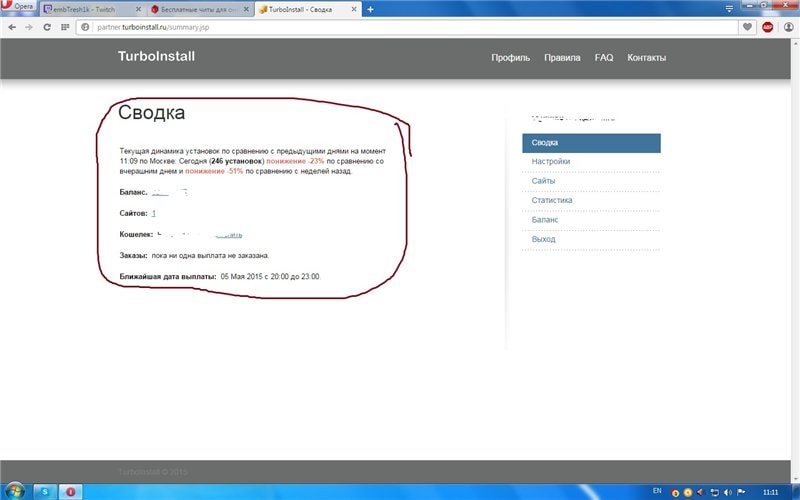Open Баланс in the sidebar menu
The image size is (800, 500).
pyautogui.click(x=545, y=219)
